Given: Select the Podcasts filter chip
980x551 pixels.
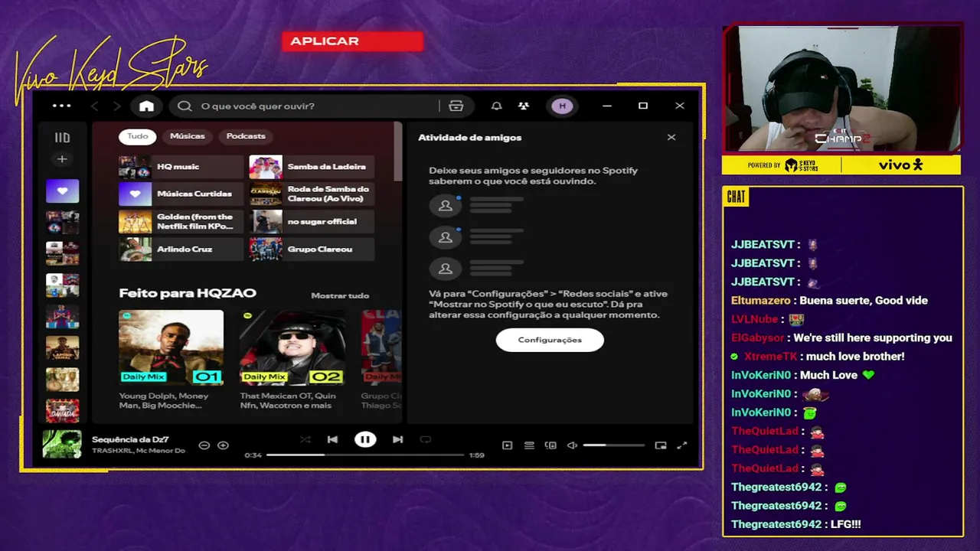Looking at the screenshot, I should (x=246, y=136).
